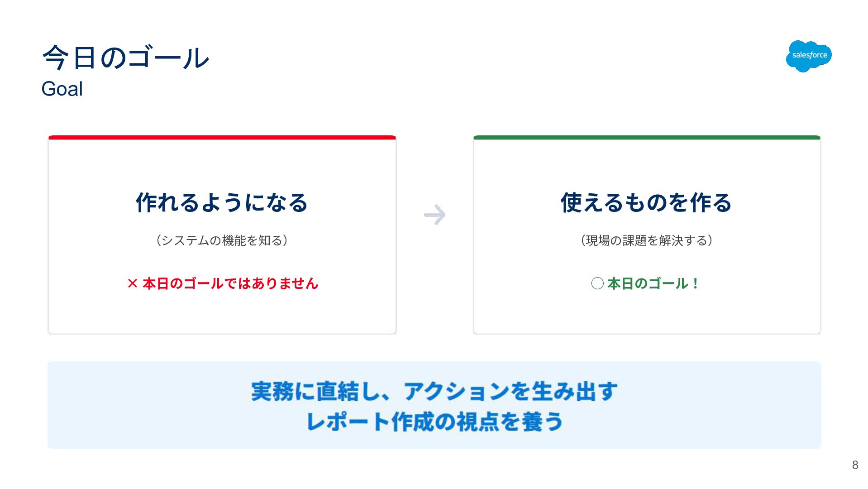868x489 pixels.
Task: Select red text 本日のゴールではありません
Action: 230,284
